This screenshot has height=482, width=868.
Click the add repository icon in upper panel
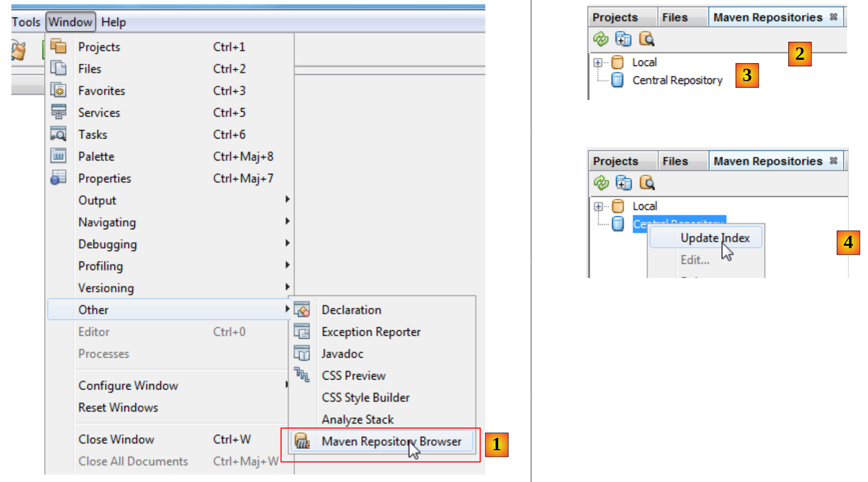click(623, 39)
